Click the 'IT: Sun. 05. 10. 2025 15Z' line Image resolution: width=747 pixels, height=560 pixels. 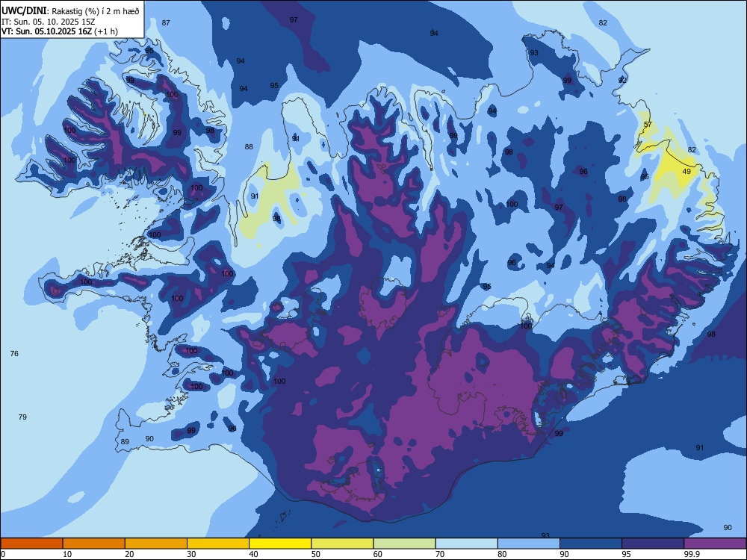click(49, 22)
